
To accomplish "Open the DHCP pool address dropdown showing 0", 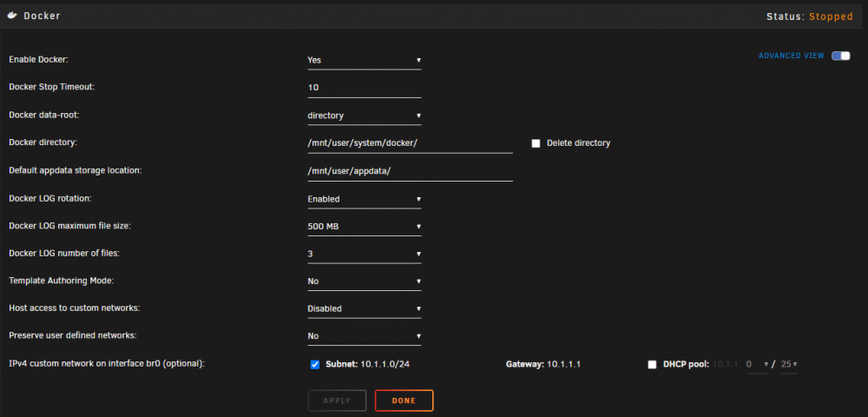I will [757, 364].
